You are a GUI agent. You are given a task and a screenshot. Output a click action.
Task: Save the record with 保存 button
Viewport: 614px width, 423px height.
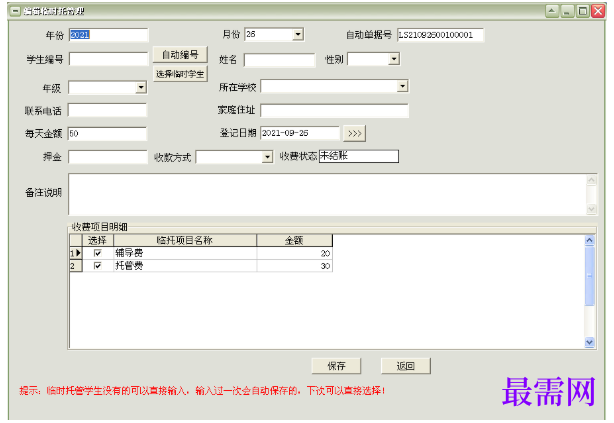[x=336, y=366]
